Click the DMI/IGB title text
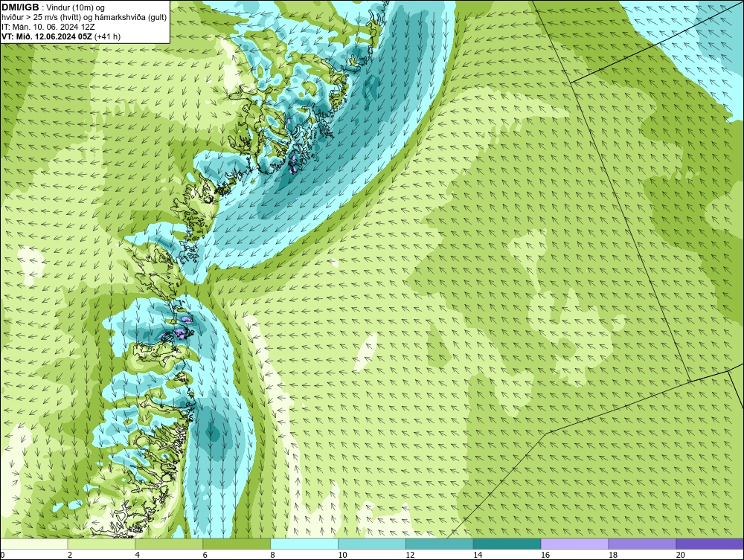This screenshot has height=560, width=744. point(20,7)
